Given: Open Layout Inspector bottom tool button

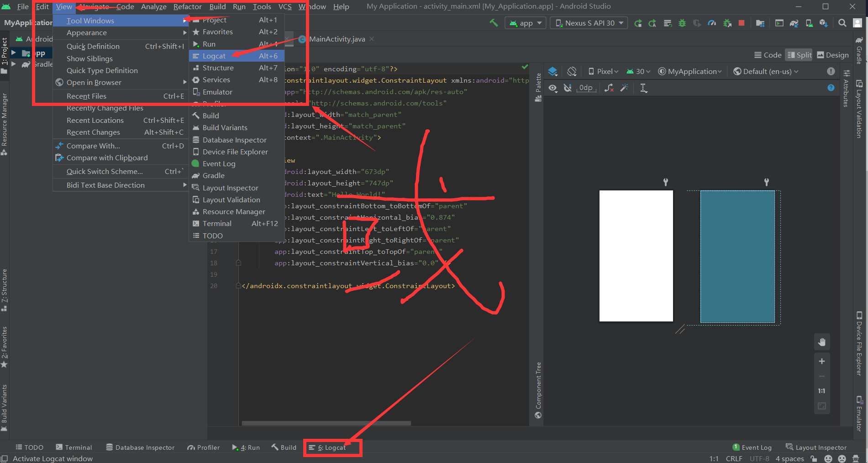Looking at the screenshot, I should coord(816,447).
